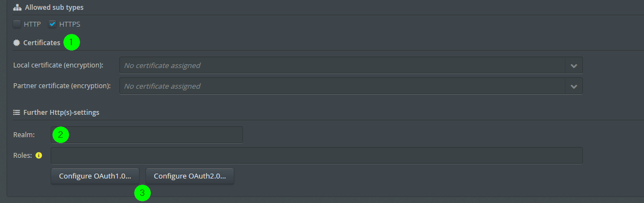The width and height of the screenshot is (644, 203).
Task: Open the Configure OAuth2.0 dialog
Action: [x=190, y=176]
